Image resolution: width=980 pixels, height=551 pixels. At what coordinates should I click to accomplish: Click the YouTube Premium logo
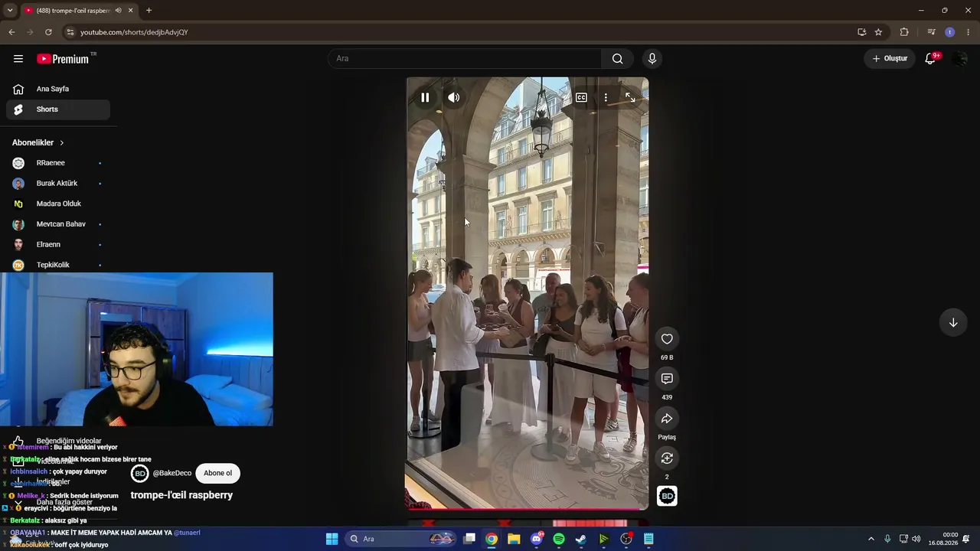[x=63, y=59]
